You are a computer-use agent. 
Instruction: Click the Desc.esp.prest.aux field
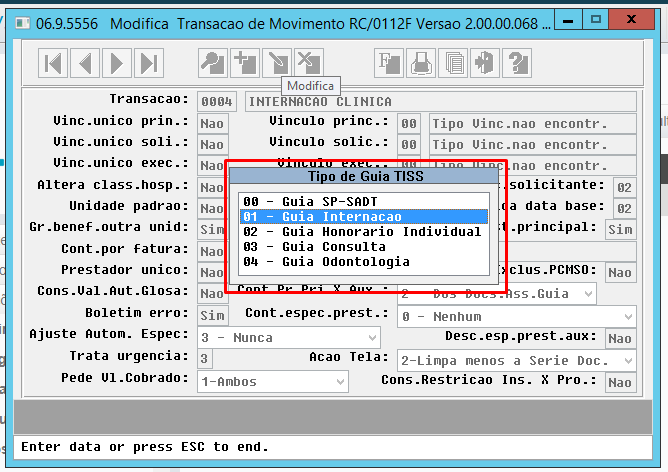coord(620,338)
